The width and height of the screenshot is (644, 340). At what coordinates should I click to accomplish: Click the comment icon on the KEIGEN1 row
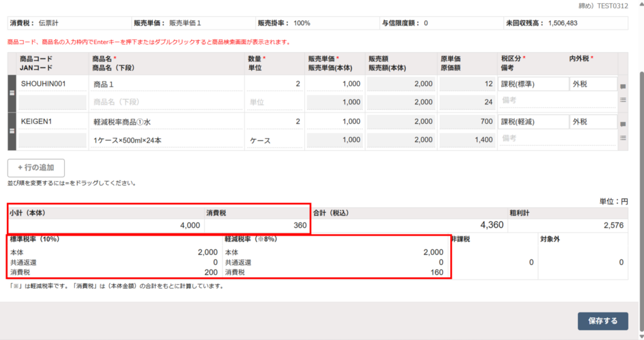coord(623,124)
